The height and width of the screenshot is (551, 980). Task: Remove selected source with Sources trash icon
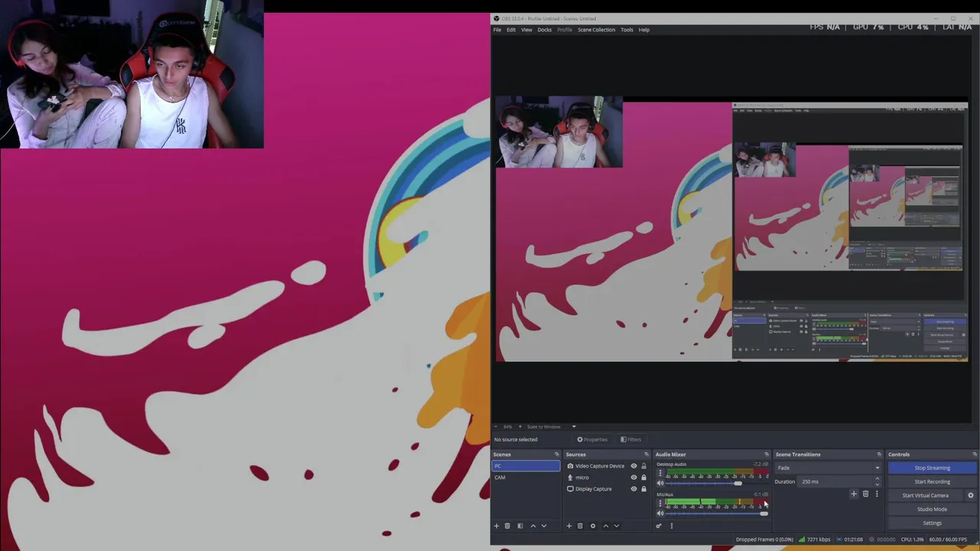click(x=580, y=526)
